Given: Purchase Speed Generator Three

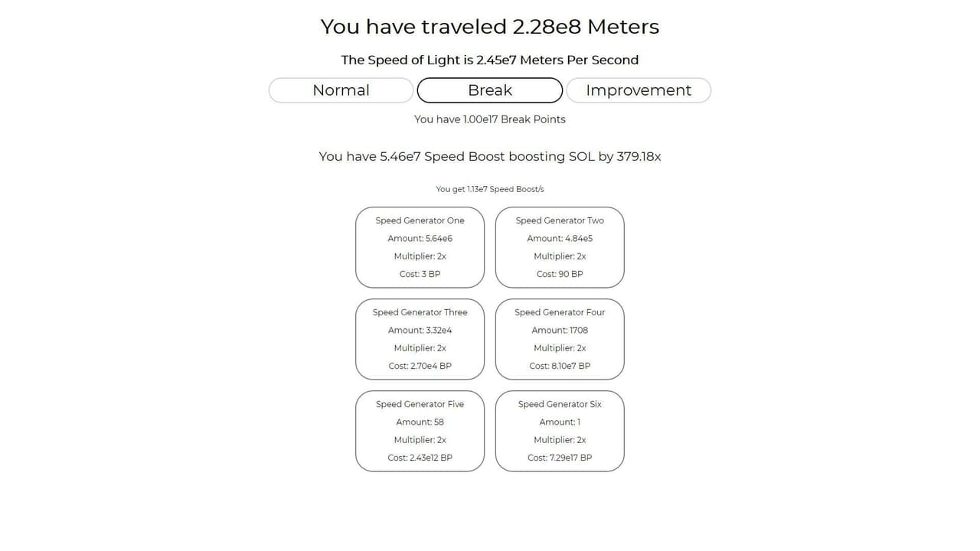Looking at the screenshot, I should pyautogui.click(x=420, y=339).
